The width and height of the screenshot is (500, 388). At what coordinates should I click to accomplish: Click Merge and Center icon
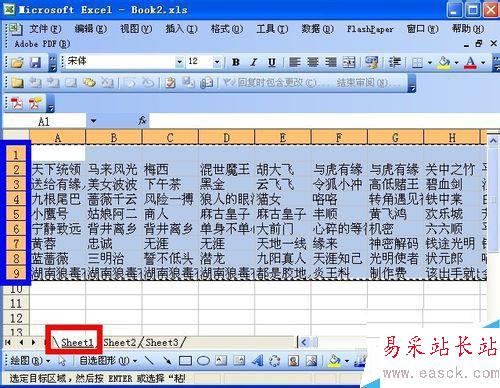(349, 62)
